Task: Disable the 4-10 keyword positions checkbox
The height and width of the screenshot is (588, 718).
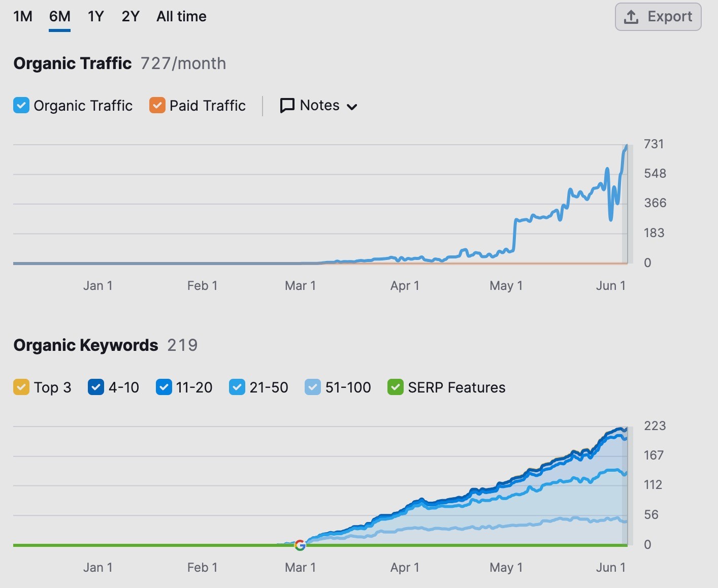Action: click(x=96, y=387)
